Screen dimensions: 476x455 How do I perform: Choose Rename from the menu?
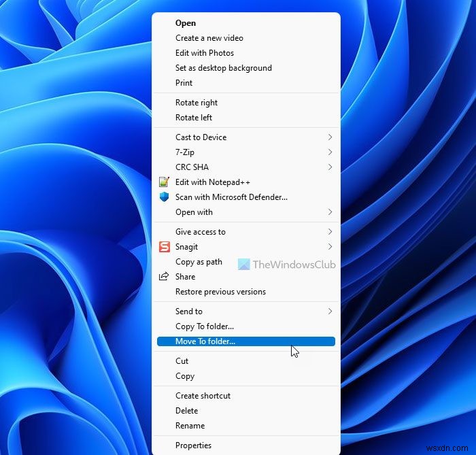pos(246,426)
